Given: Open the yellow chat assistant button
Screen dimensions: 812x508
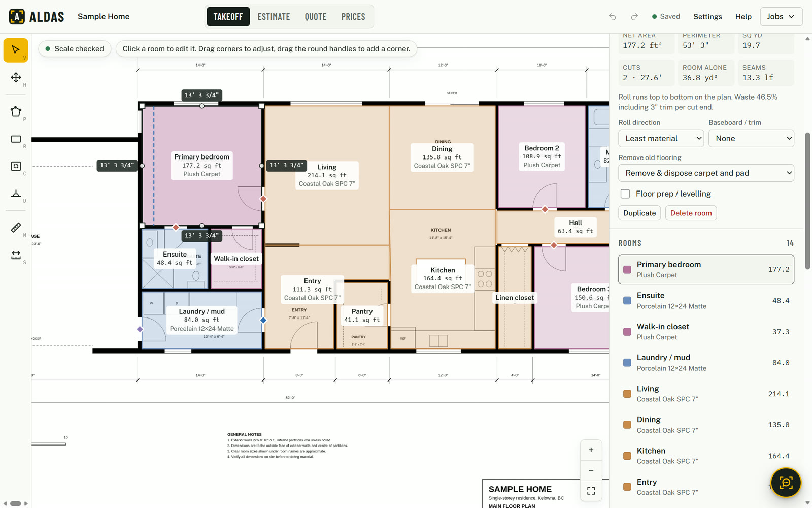Looking at the screenshot, I should click(786, 482).
